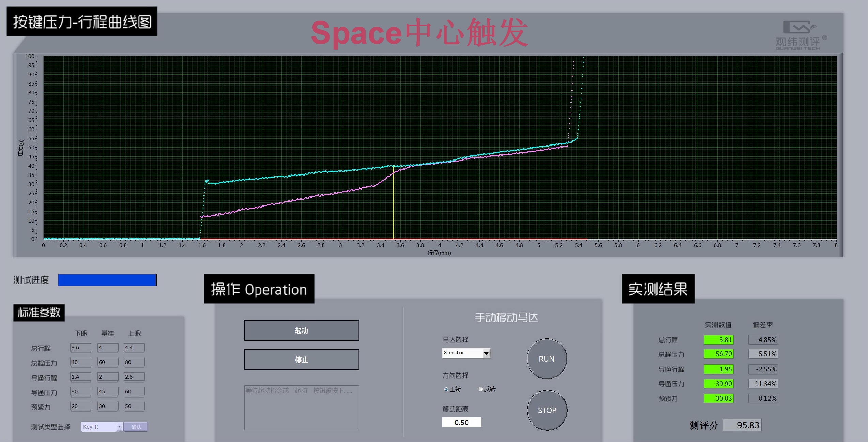Click the 总行程 measured value 3.81

(x=718, y=340)
